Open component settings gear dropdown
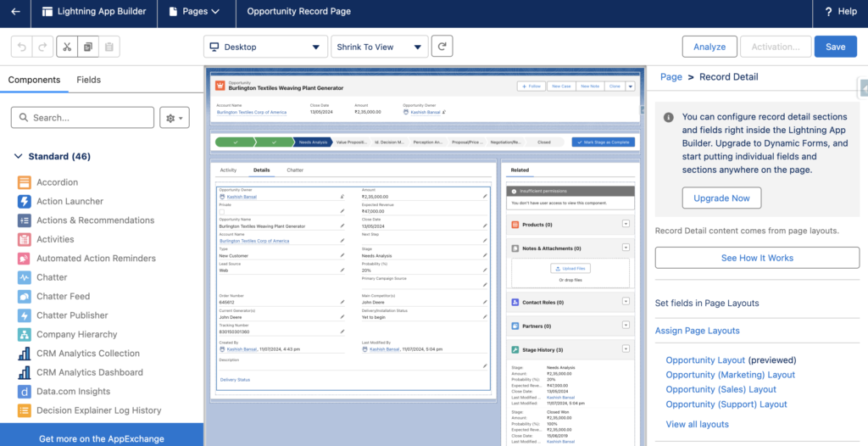 [x=175, y=118]
